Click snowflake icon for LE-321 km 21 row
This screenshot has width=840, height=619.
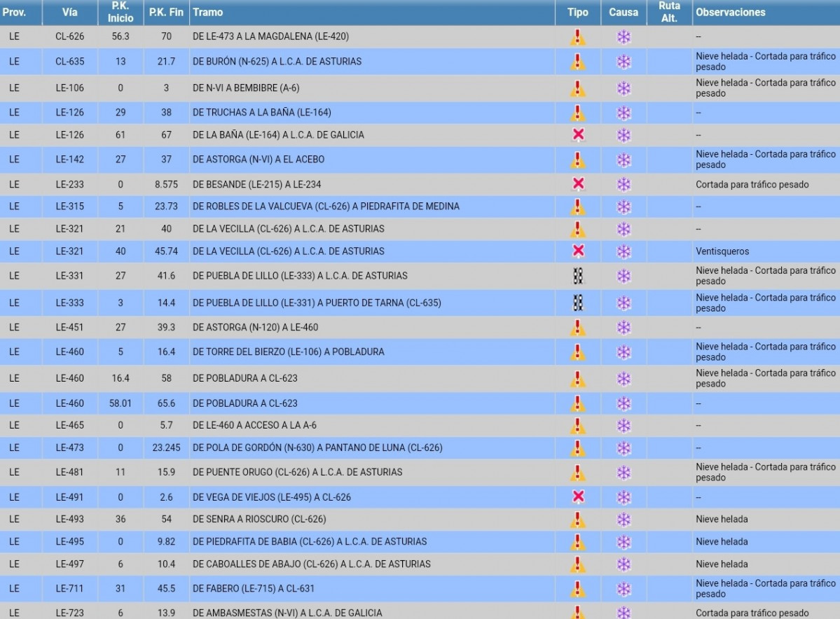[x=624, y=229]
